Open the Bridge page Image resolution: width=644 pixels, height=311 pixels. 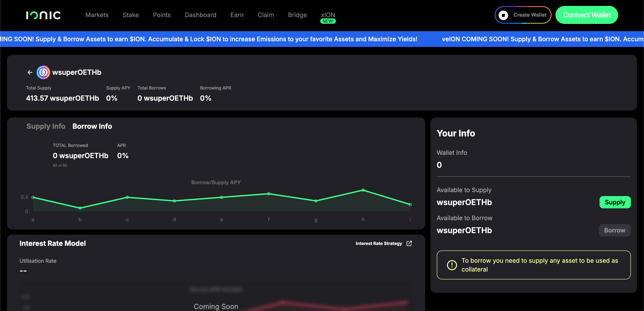pos(297,15)
